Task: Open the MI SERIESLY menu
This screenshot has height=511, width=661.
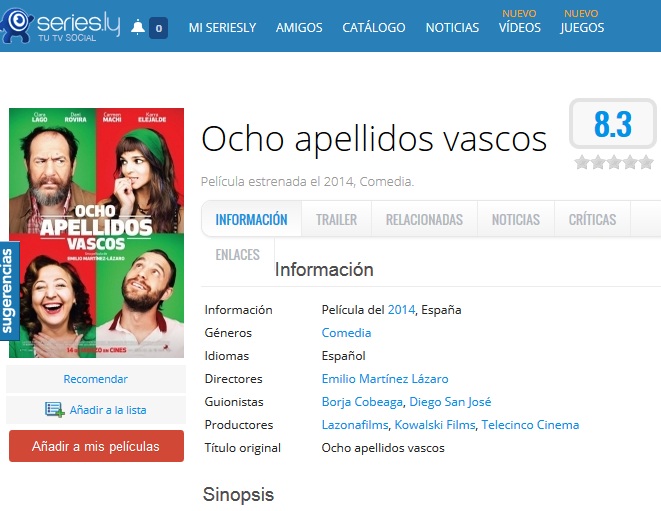Action: click(x=222, y=28)
